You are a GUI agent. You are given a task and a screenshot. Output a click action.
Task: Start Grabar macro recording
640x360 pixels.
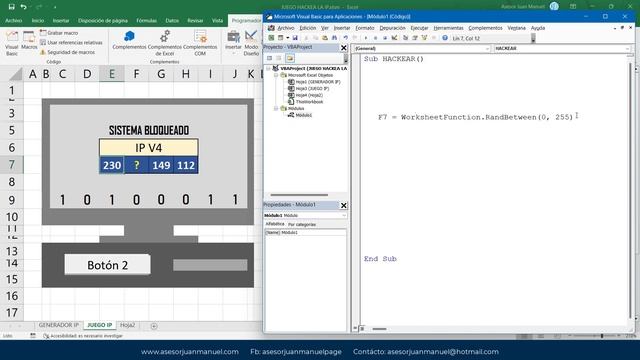[59, 33]
